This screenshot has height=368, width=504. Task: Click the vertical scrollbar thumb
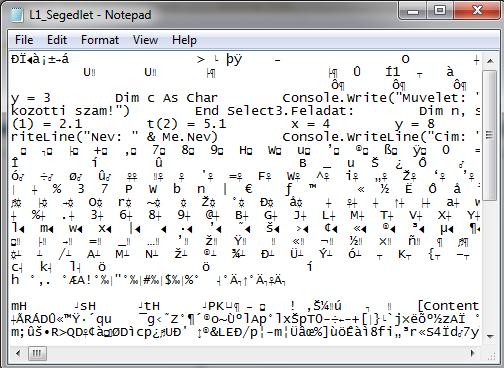[490, 134]
